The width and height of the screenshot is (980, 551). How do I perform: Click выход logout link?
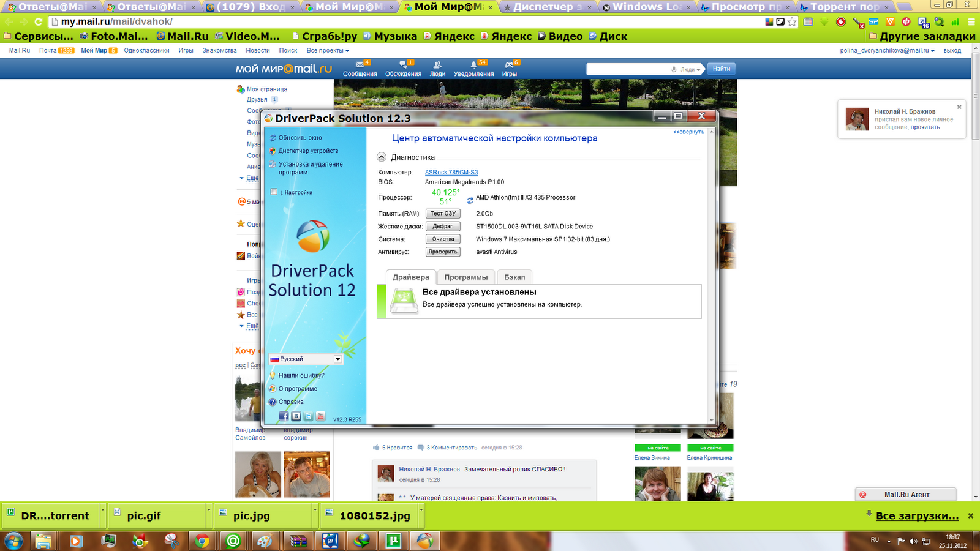pyautogui.click(x=952, y=50)
